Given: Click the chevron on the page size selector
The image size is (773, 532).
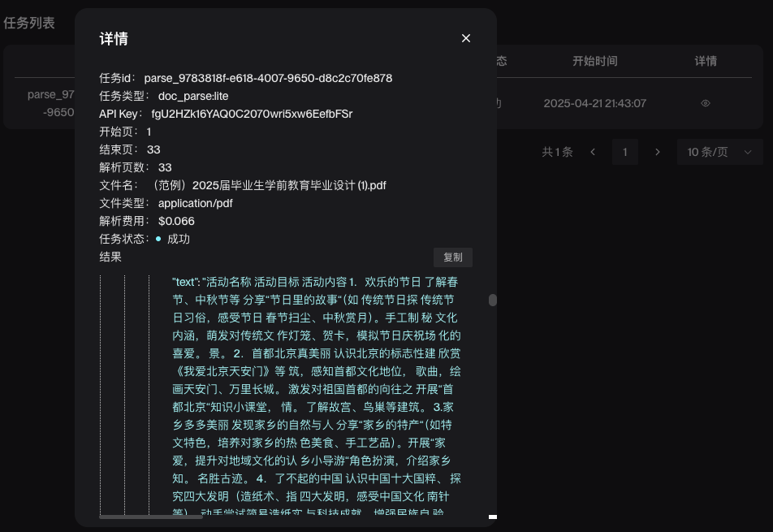Looking at the screenshot, I should click(x=748, y=152).
